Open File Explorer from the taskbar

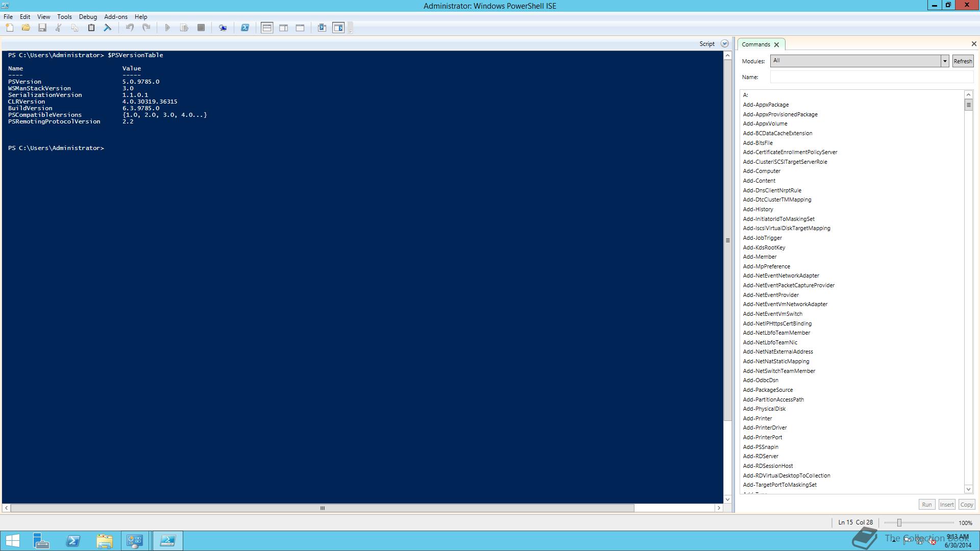105,541
